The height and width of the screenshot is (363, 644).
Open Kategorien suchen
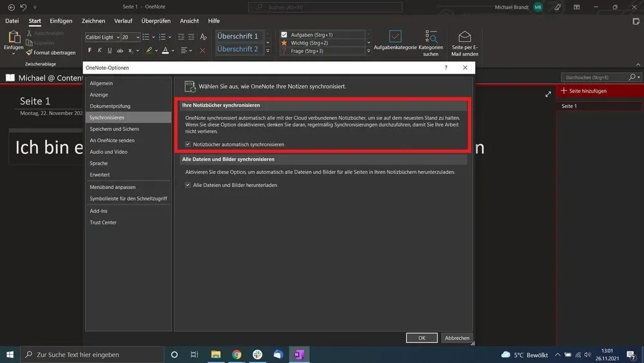(431, 43)
